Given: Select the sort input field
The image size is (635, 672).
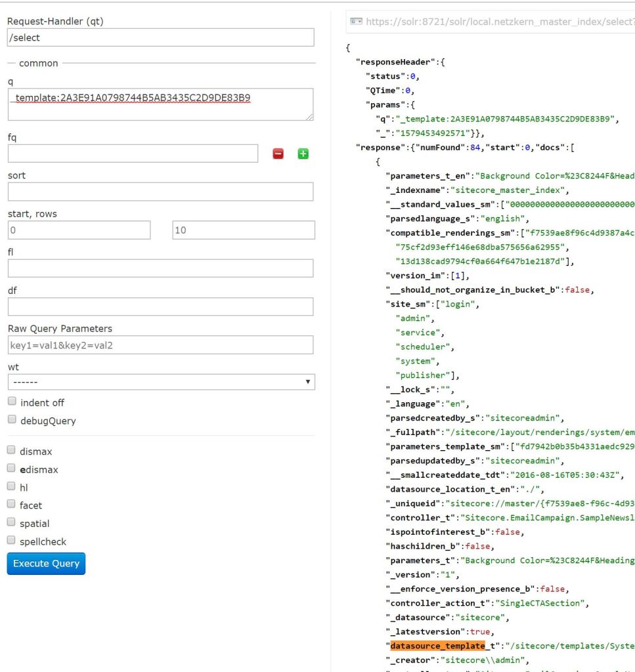Looking at the screenshot, I should pos(161,192).
